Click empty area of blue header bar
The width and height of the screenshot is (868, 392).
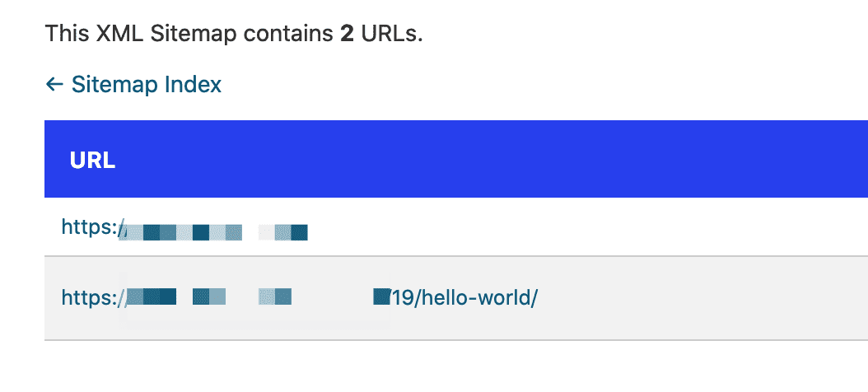[x=494, y=161]
